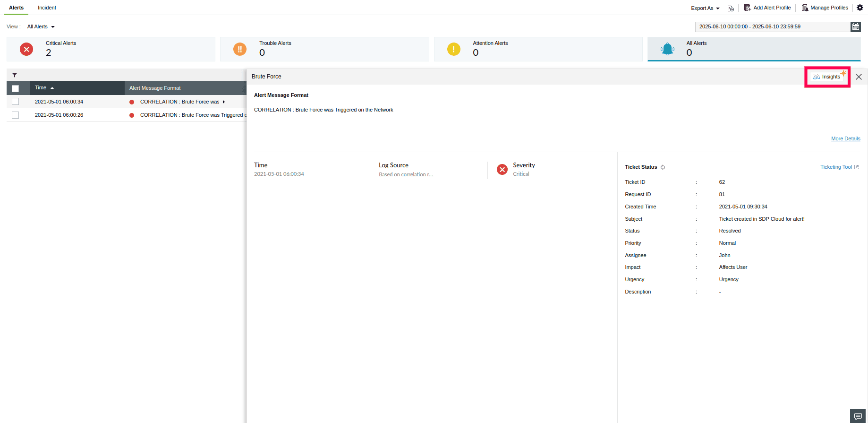
Task: Open the Insights panel button
Action: coord(827,77)
